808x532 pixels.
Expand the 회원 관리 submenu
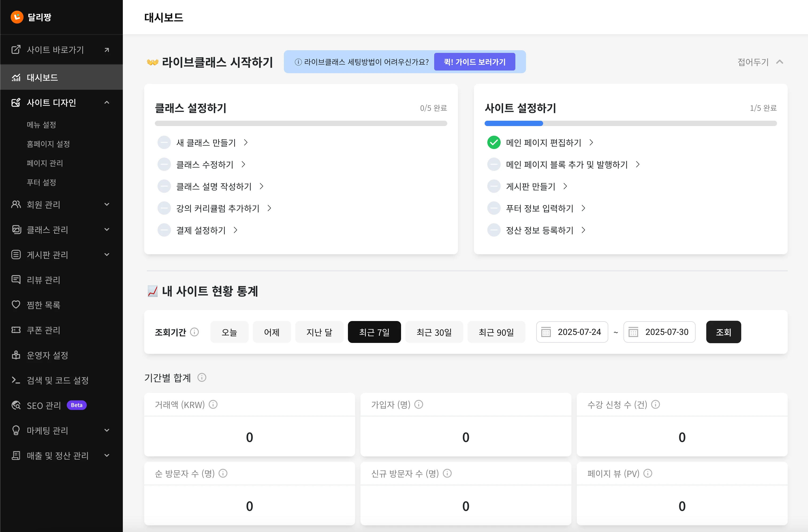[107, 204]
